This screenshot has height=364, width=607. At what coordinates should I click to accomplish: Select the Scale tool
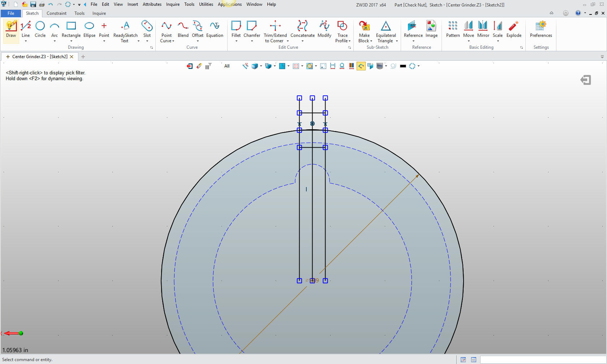(x=498, y=29)
